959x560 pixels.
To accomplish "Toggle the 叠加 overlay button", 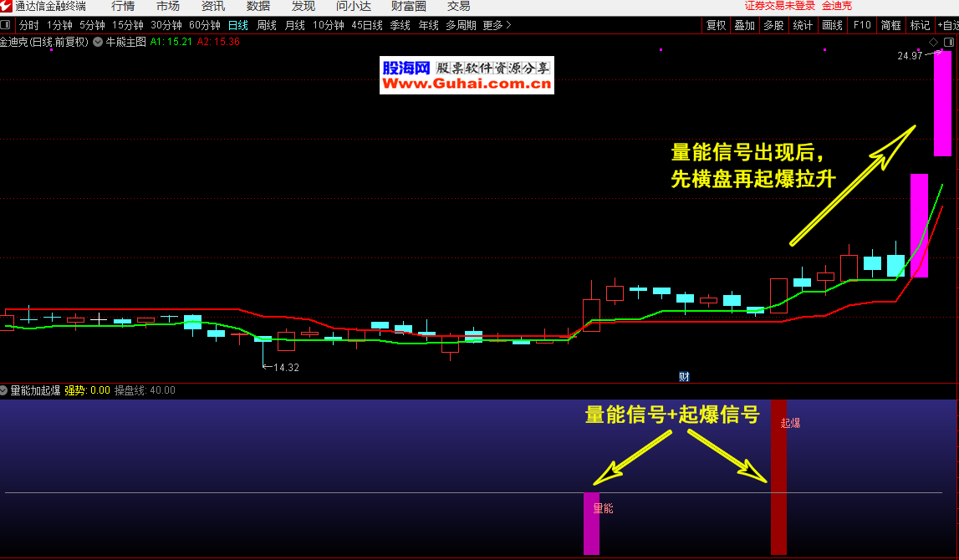I will 745,25.
